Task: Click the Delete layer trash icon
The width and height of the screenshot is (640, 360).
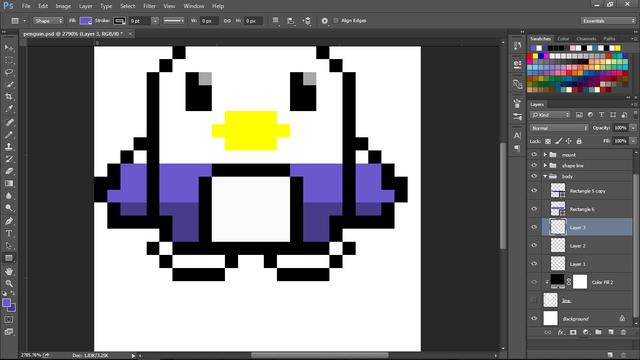Action: 623,332
